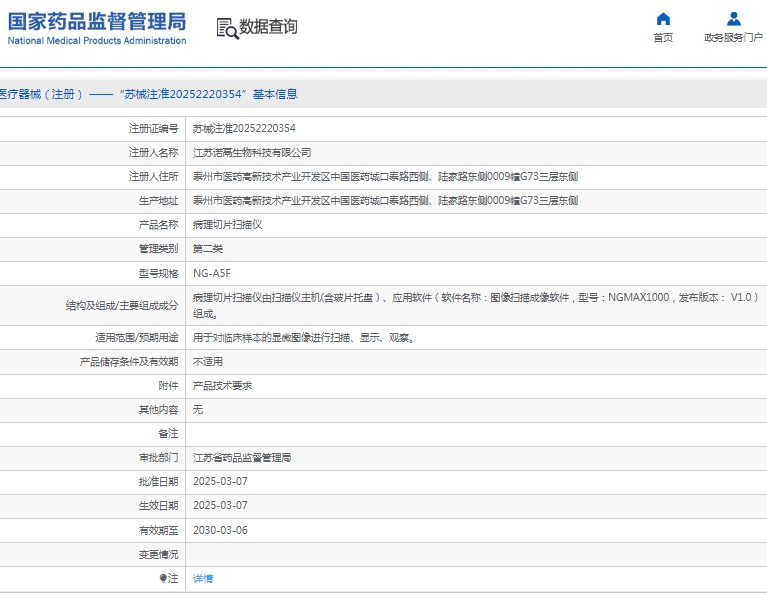Click the 不适用 storage condition value
The width and height of the screenshot is (767, 595).
coord(207,362)
